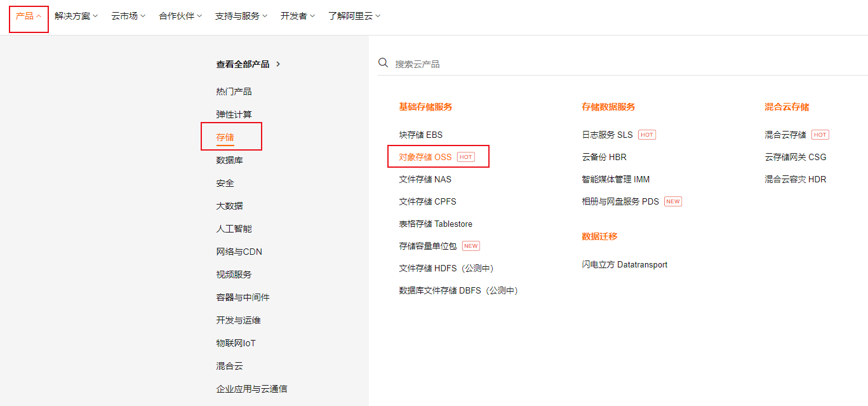
Task: Open 日志服务 SLS product
Action: click(x=607, y=135)
